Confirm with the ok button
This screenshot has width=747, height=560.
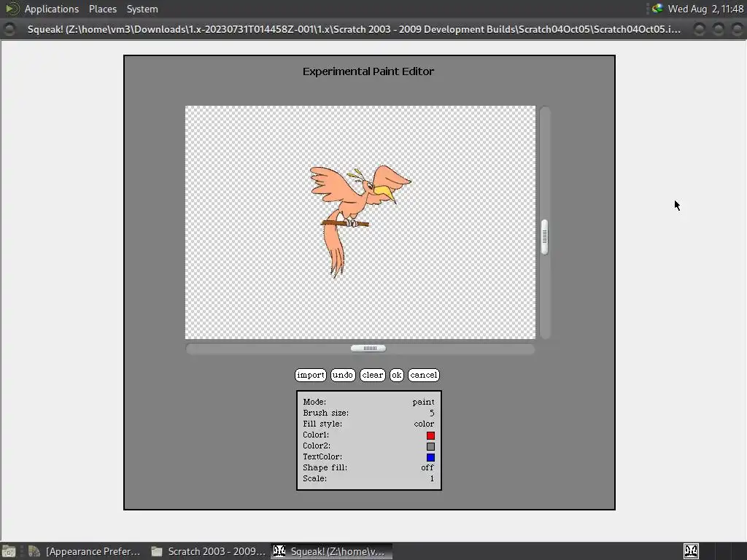(396, 375)
